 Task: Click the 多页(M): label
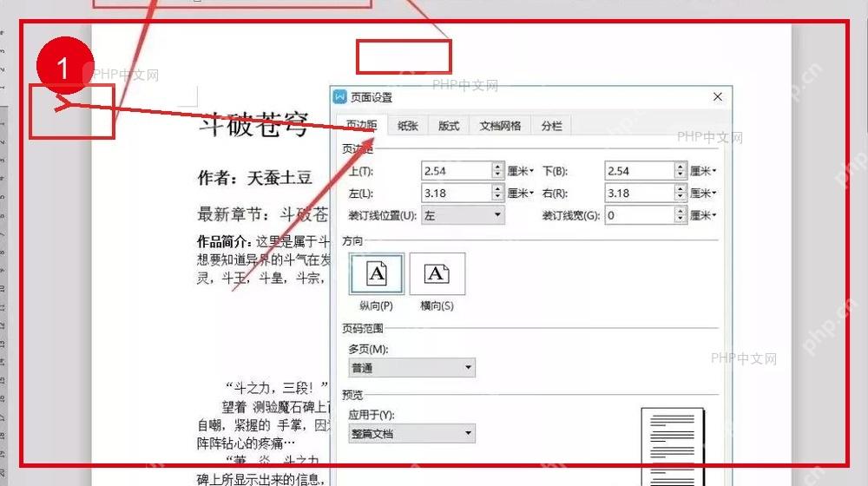click(368, 349)
